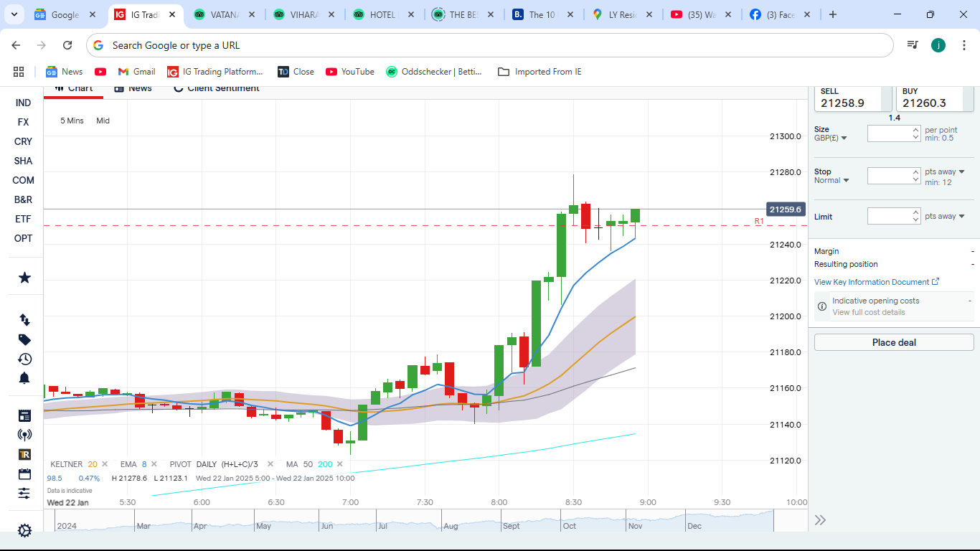The width and height of the screenshot is (980, 551).
Task: Click the SELL 21258.9 price button
Action: tap(852, 98)
